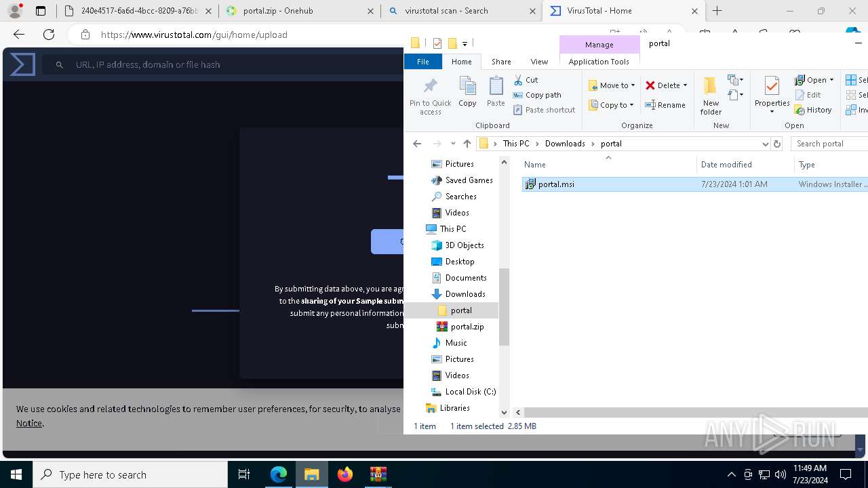Select portal.zip in navigation pane

[x=467, y=327]
